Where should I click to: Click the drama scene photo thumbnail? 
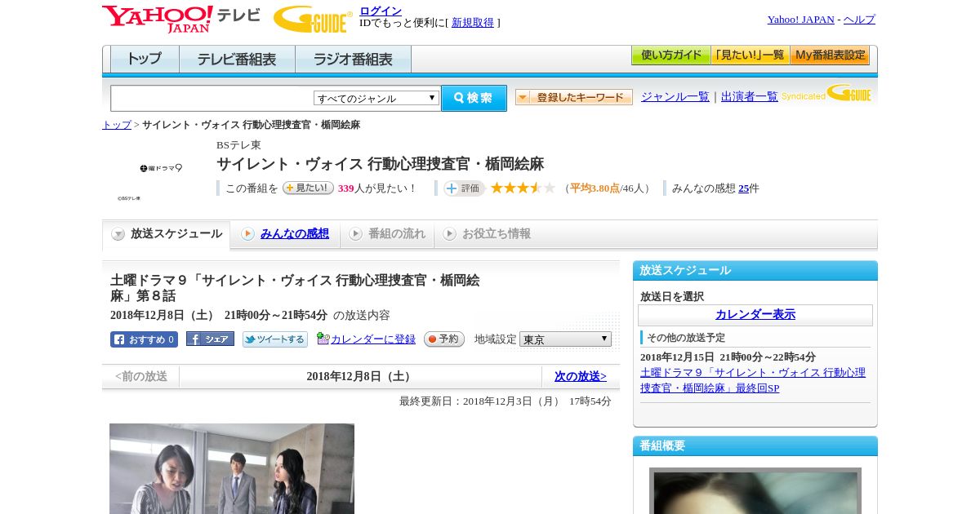[x=232, y=468]
